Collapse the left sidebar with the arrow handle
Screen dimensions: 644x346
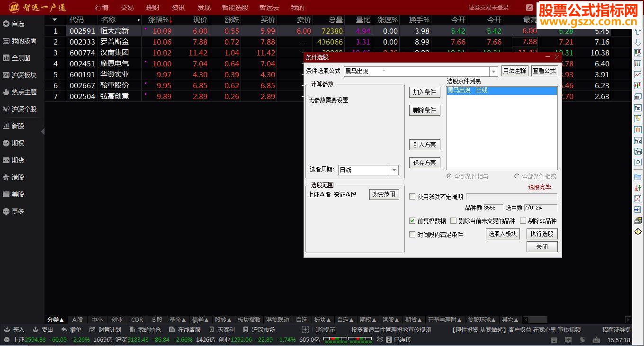[x=43, y=131]
